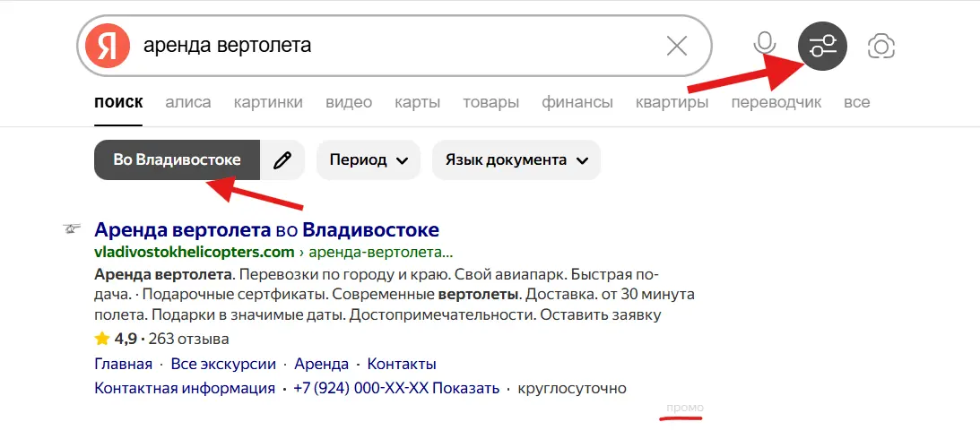Screen dimensions: 980x439
Task: Edit region with the pencil icon
Action: [x=283, y=160]
